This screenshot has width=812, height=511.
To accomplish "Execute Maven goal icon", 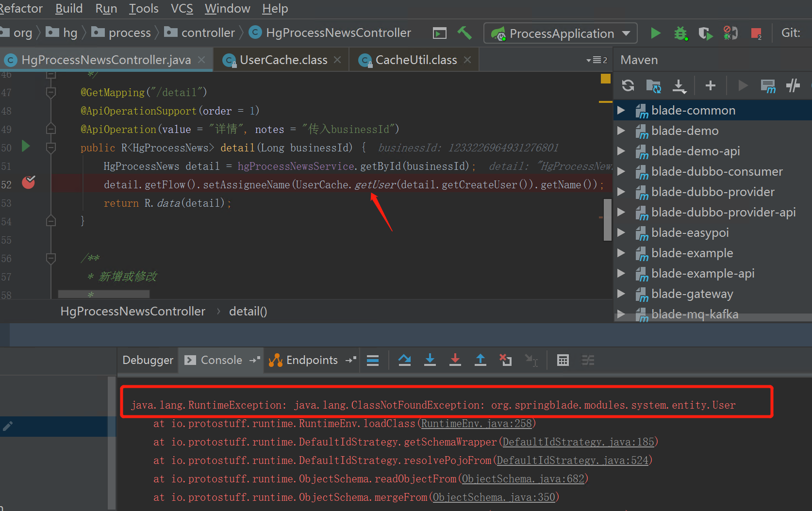I will point(768,86).
